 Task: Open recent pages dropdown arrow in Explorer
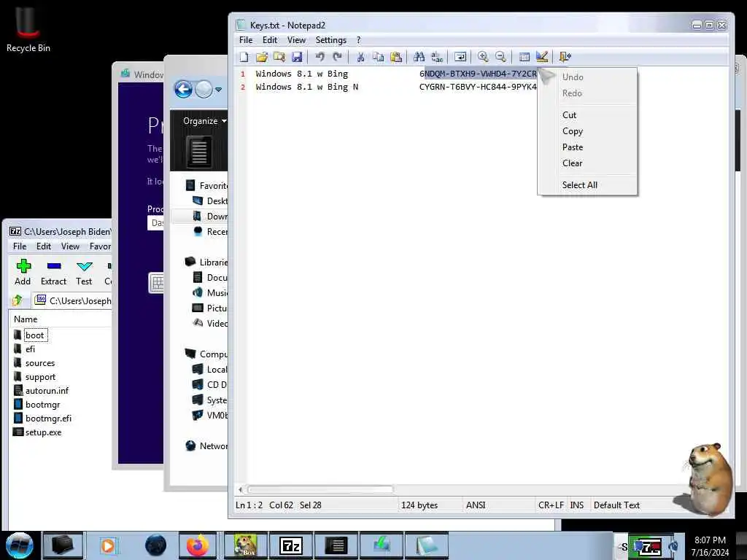pyautogui.click(x=219, y=90)
